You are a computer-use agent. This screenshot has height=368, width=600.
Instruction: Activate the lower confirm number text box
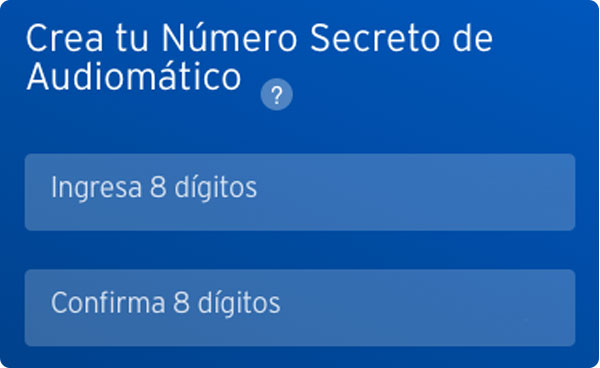300,308
